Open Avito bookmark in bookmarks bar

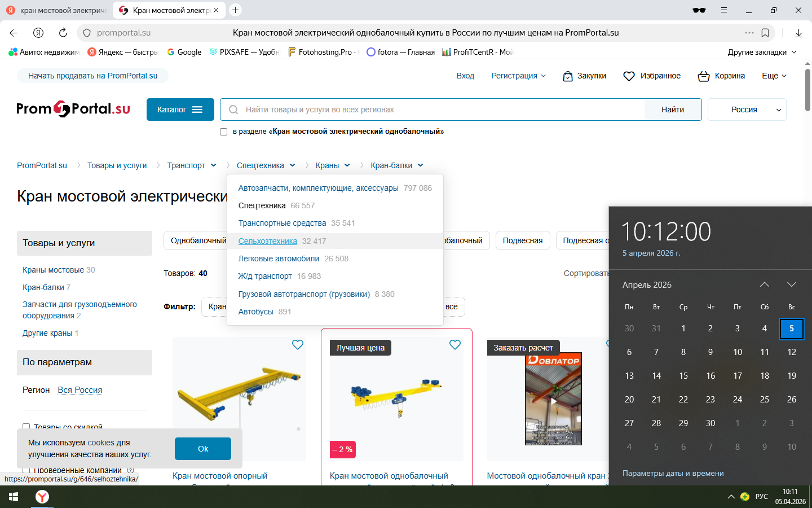tap(45, 52)
